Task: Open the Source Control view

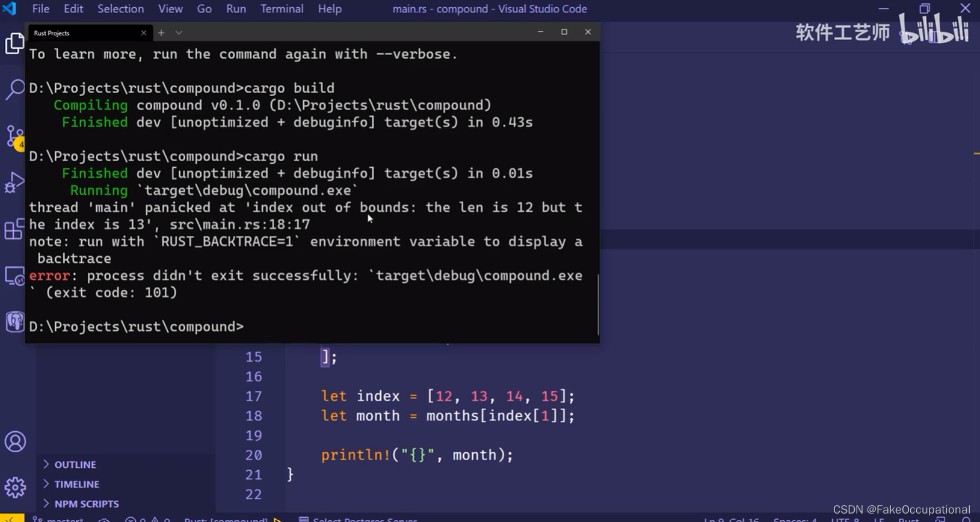Action: pyautogui.click(x=14, y=137)
